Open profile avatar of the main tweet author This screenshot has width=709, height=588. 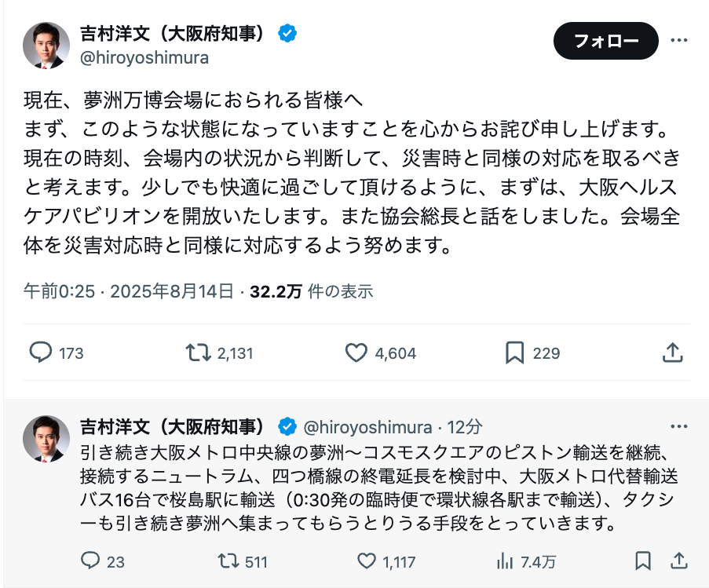click(46, 46)
